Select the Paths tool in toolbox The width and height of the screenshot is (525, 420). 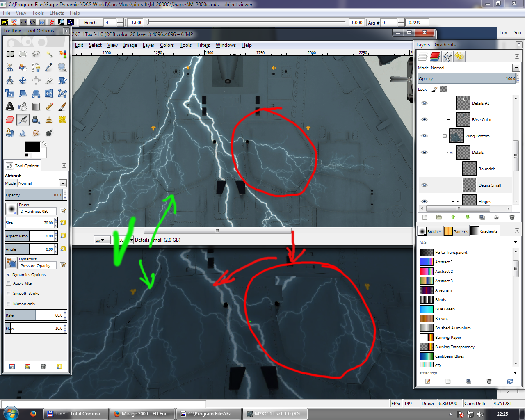[x=36, y=67]
